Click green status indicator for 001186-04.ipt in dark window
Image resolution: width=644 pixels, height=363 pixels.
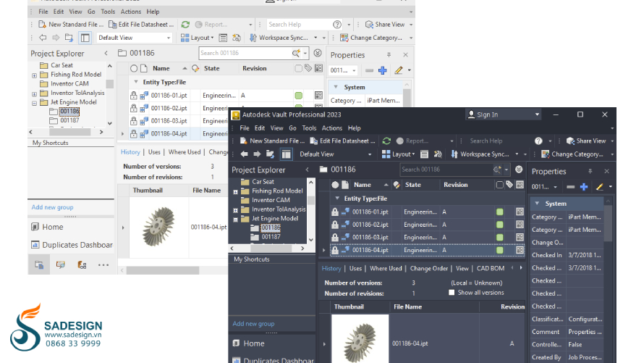(x=499, y=250)
